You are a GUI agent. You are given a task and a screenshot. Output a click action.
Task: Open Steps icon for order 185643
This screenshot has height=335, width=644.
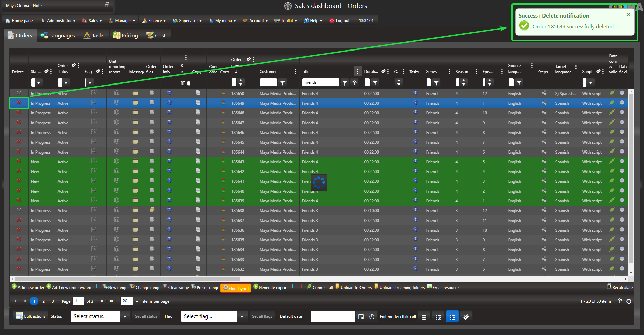(x=544, y=161)
